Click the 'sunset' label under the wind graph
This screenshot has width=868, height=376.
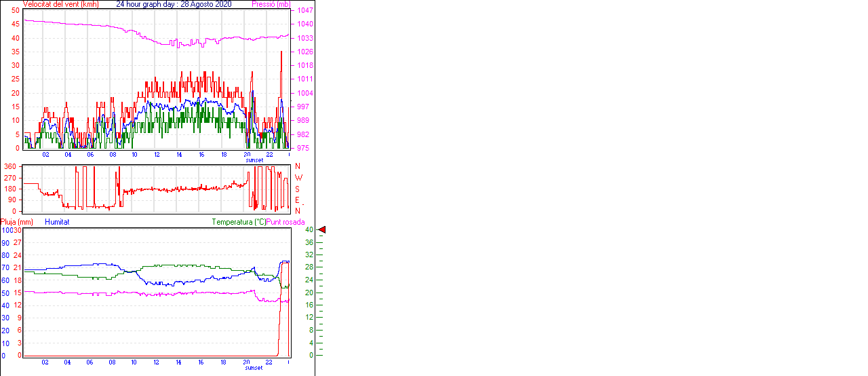[254, 160]
